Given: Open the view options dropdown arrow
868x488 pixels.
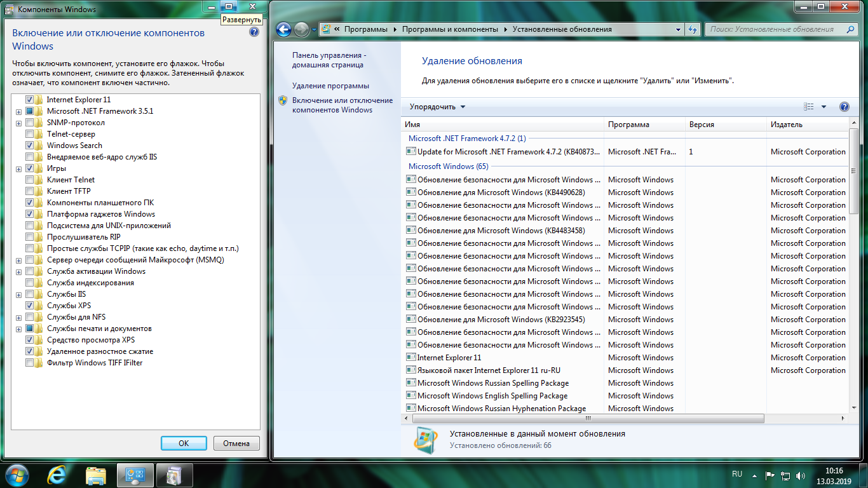Looking at the screenshot, I should [824, 107].
